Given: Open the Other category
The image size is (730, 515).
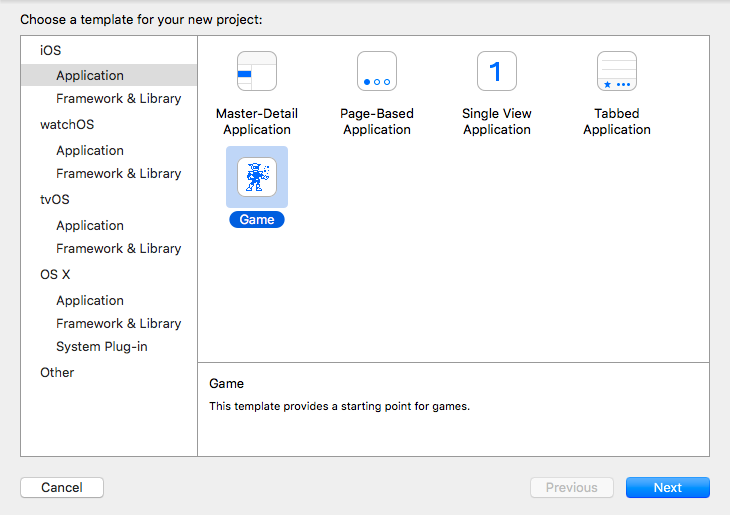Looking at the screenshot, I should coord(57,373).
